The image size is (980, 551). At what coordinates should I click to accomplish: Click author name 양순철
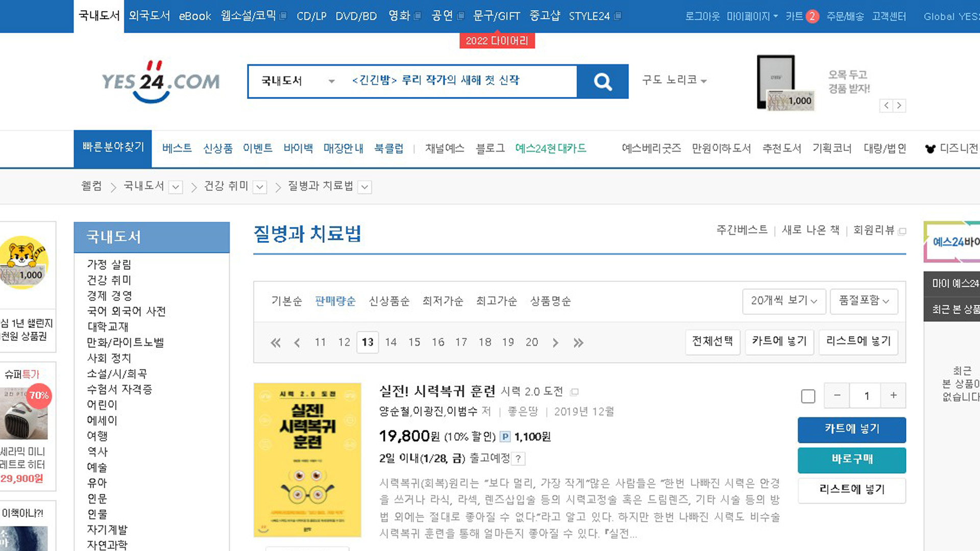click(x=394, y=412)
